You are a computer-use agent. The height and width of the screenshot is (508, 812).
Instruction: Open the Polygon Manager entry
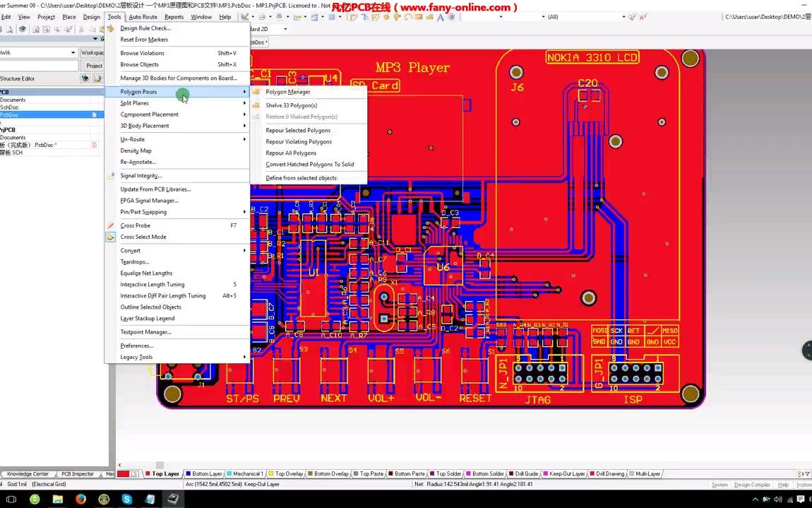click(287, 92)
